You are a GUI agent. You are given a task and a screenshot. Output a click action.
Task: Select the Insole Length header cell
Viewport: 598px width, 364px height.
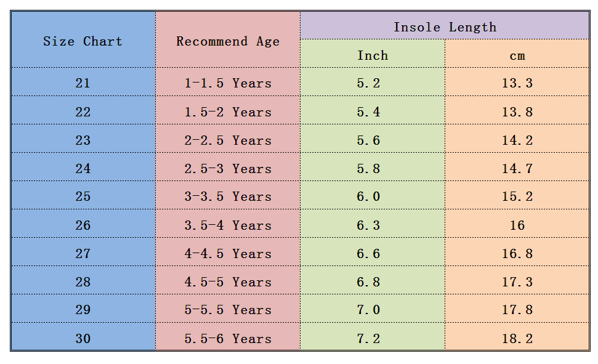click(445, 26)
